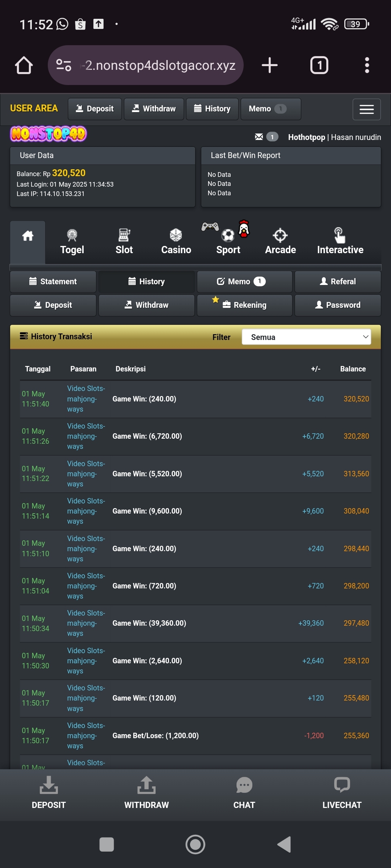Open the hamburger navigation menu
The image size is (391, 868).
[366, 109]
